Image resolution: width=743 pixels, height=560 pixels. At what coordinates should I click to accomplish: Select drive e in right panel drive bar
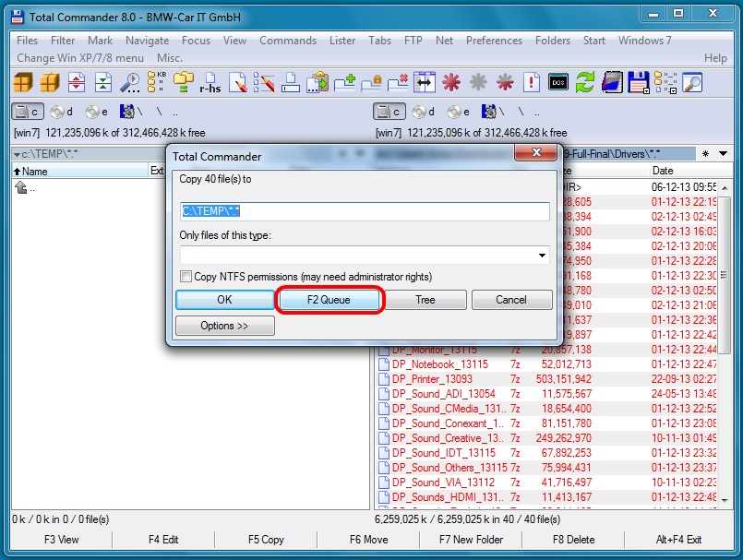pyautogui.click(x=459, y=112)
